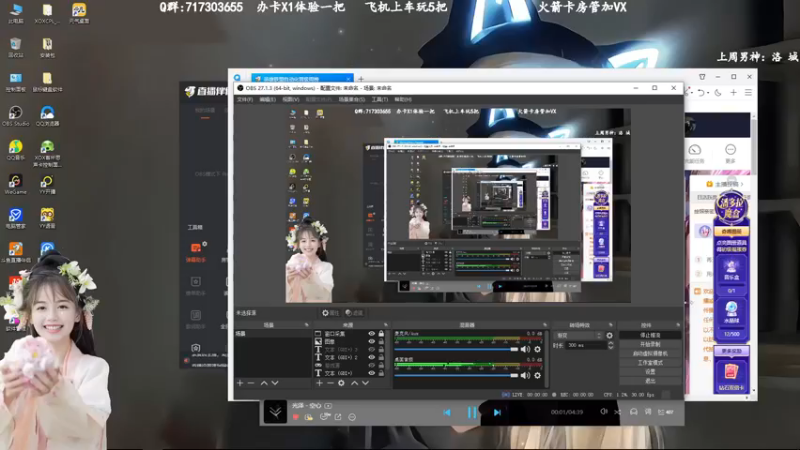Pop out the sources dock panel icon

click(x=386, y=325)
